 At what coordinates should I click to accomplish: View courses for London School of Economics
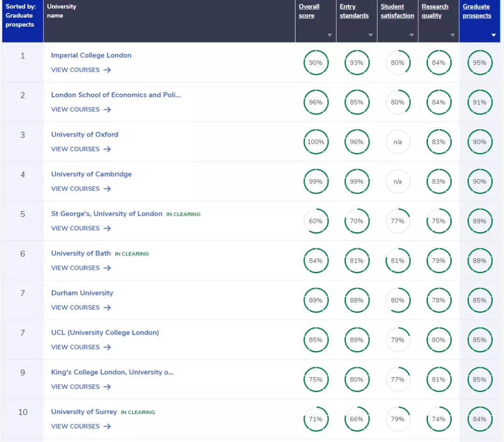point(81,110)
